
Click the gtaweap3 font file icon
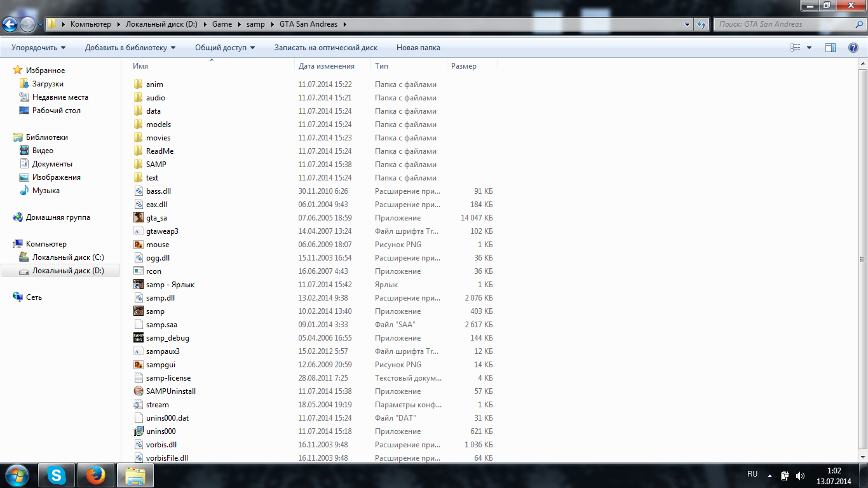tap(139, 231)
